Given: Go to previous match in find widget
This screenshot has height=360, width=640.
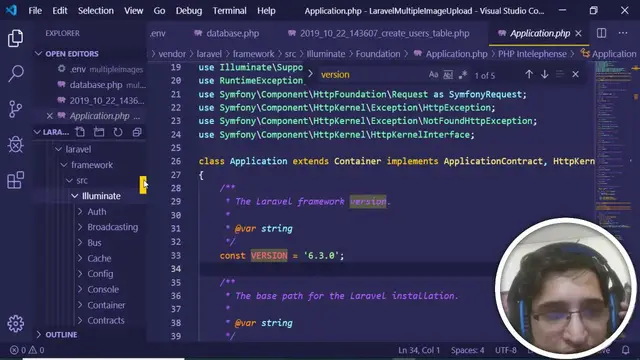Looking at the screenshot, I should tap(529, 74).
